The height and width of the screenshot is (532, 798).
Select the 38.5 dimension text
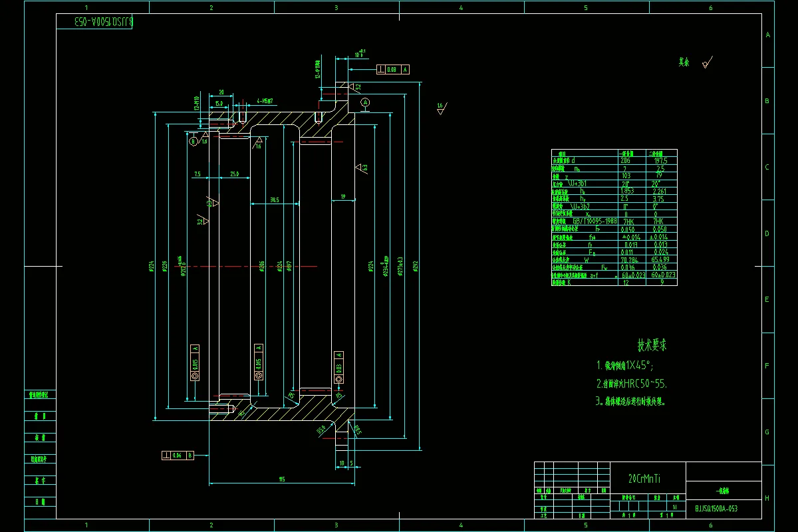[275, 199]
